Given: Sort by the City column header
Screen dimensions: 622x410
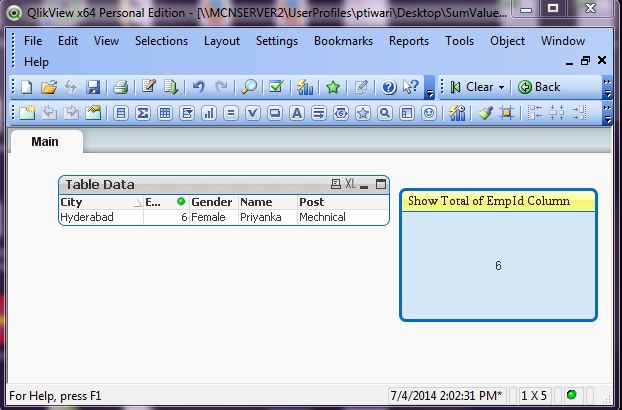Looking at the screenshot, I should [100, 202].
